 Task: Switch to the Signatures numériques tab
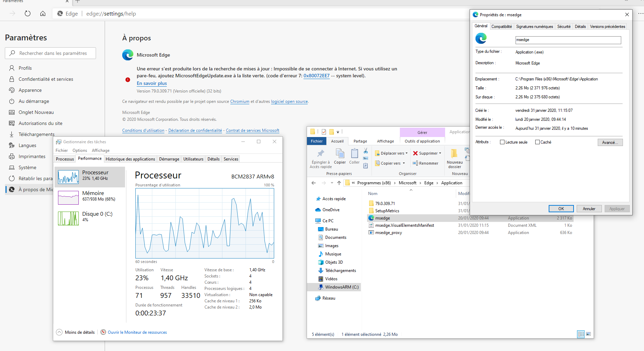[x=534, y=27]
